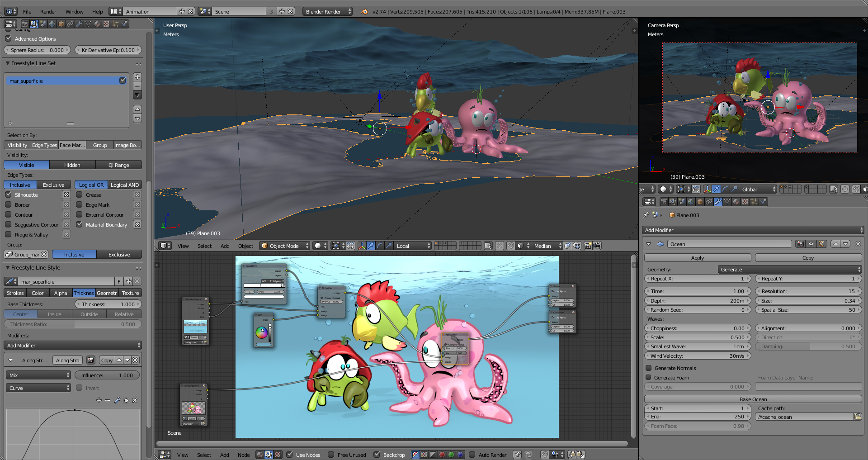Move the Ocean modifier up
Image resolution: width=868 pixels, height=460 pixels.
pyautogui.click(x=835, y=244)
